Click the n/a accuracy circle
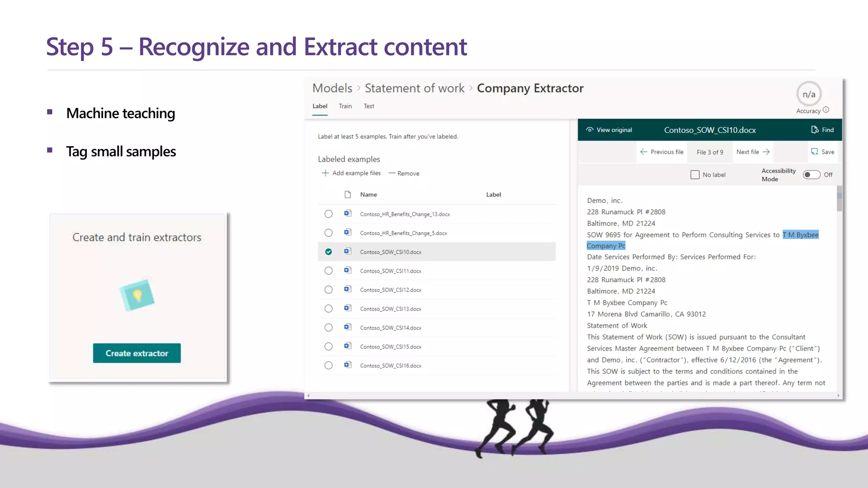Screen dimensions: 868x488 809,94
